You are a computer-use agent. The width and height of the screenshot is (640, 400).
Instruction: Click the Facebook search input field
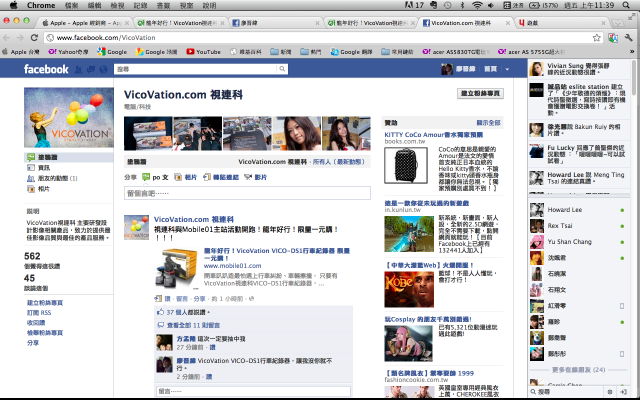[x=196, y=69]
